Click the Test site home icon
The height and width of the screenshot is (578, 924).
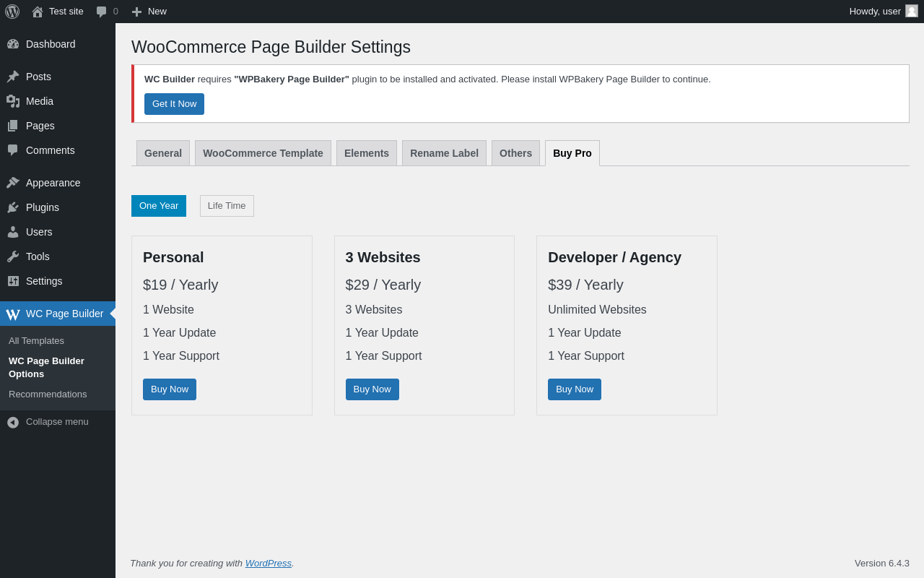point(38,12)
